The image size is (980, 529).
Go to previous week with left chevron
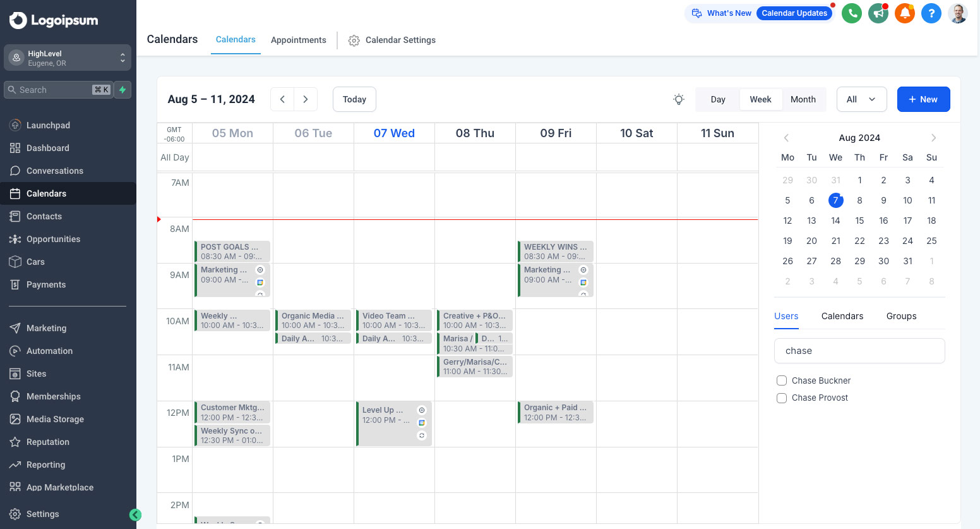tap(282, 99)
